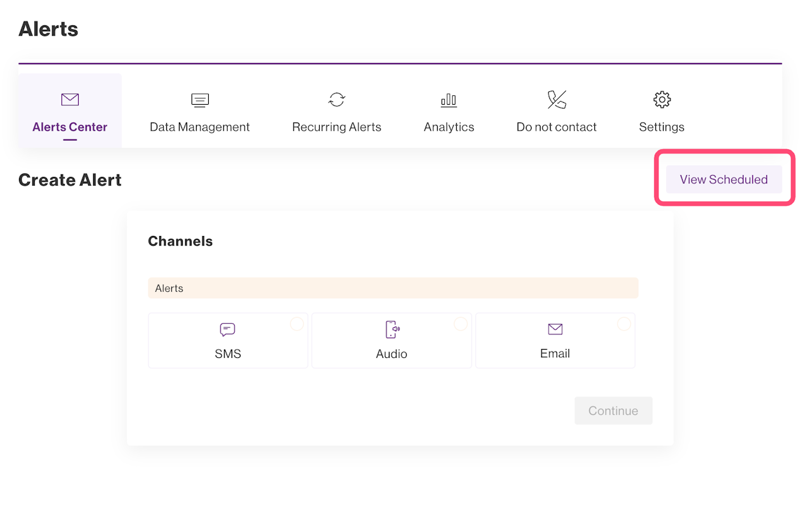The width and height of the screenshot is (812, 507).
Task: Click the Alerts Center envelope icon
Action: [70, 100]
